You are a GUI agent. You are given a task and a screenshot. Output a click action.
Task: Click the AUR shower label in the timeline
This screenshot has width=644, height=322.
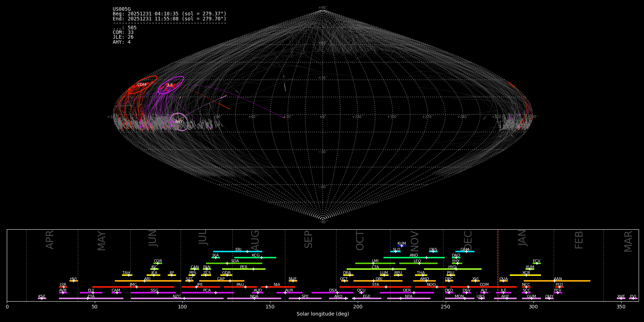[x=289, y=291]
